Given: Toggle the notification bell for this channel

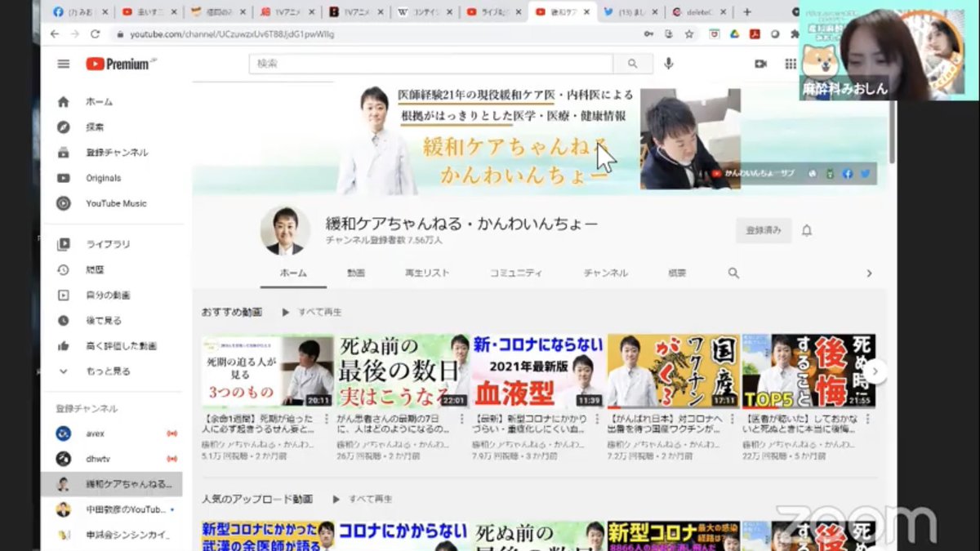Looking at the screenshot, I should pyautogui.click(x=807, y=230).
